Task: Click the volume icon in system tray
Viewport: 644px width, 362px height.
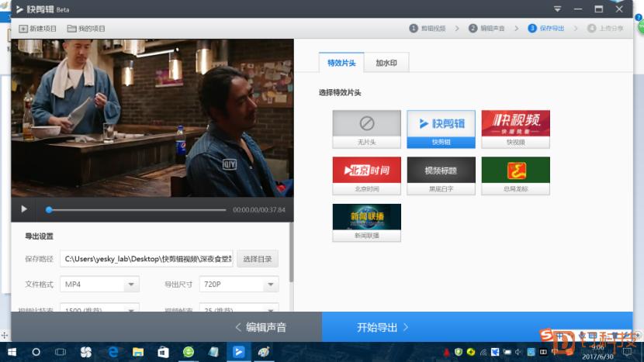Action: pyautogui.click(x=518, y=352)
